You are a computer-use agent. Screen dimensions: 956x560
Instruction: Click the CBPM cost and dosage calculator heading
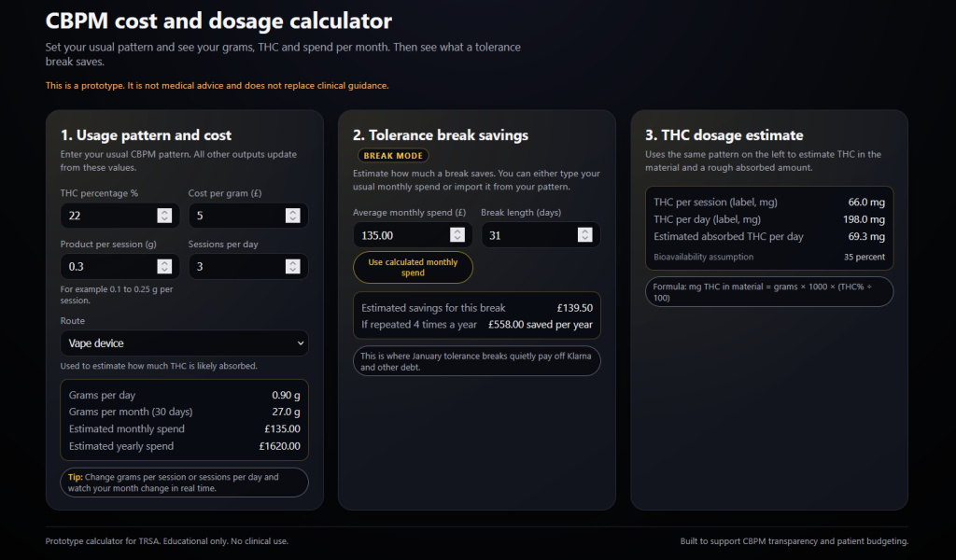coord(218,21)
